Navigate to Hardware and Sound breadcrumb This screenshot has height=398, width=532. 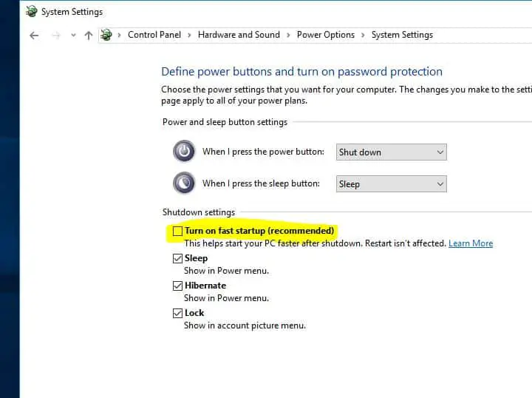tap(239, 35)
